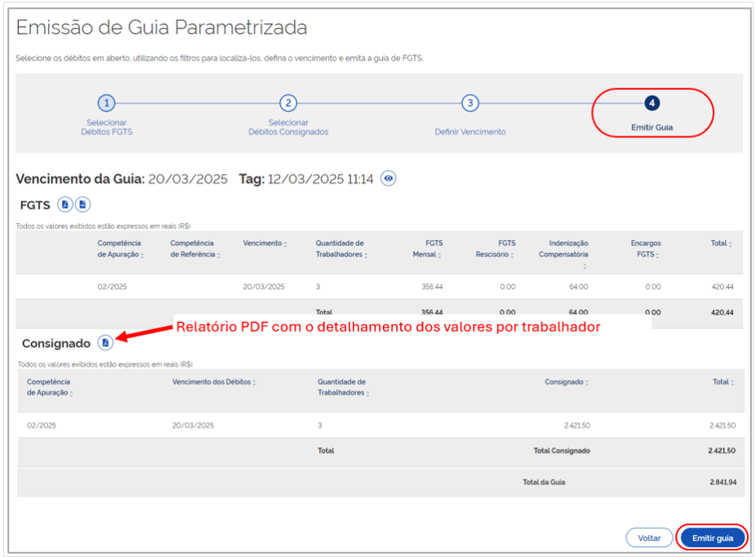Go to step 1 Selecionar Débitos FGTS
The width and height of the screenshot is (756, 557).
[107, 104]
